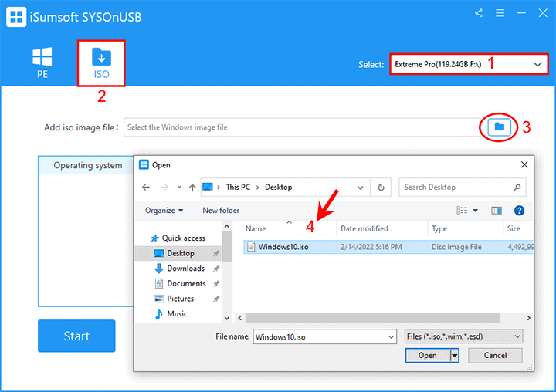This screenshot has width=556, height=392.
Task: Click the browse folder icon for iso file
Action: click(500, 127)
